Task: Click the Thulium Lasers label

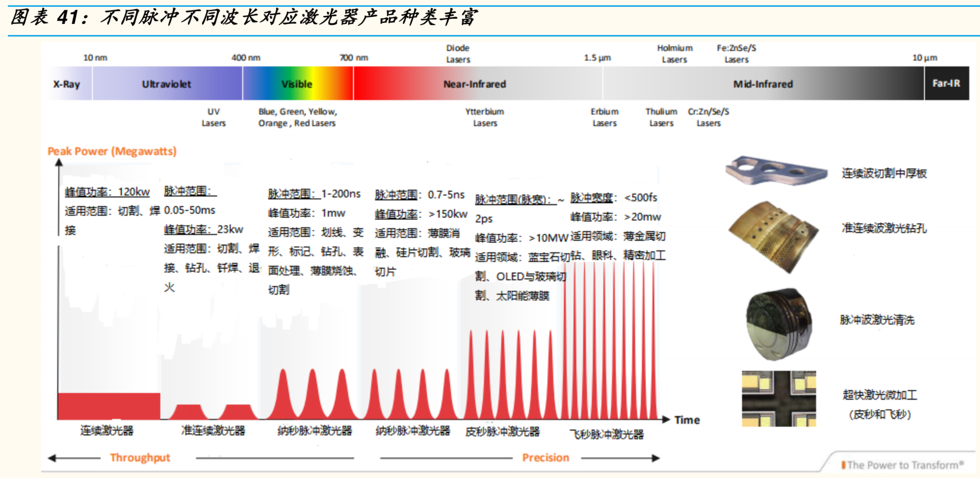Action: point(661,117)
